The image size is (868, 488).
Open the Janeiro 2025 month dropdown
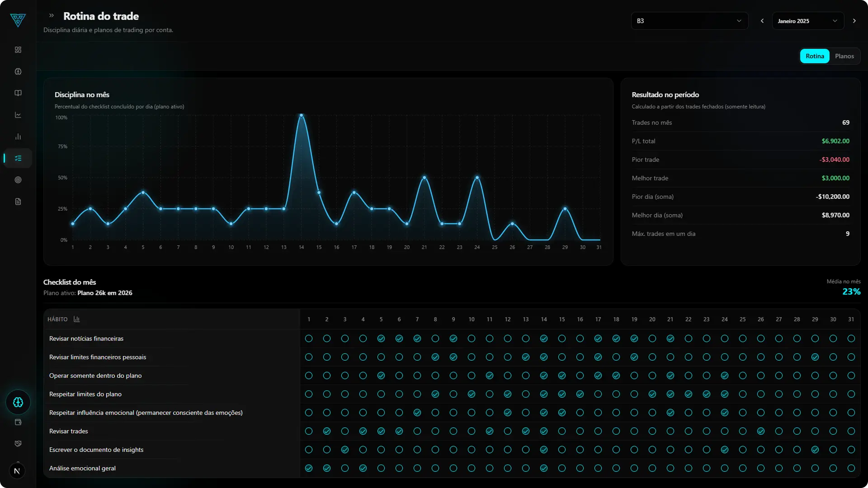click(x=807, y=21)
